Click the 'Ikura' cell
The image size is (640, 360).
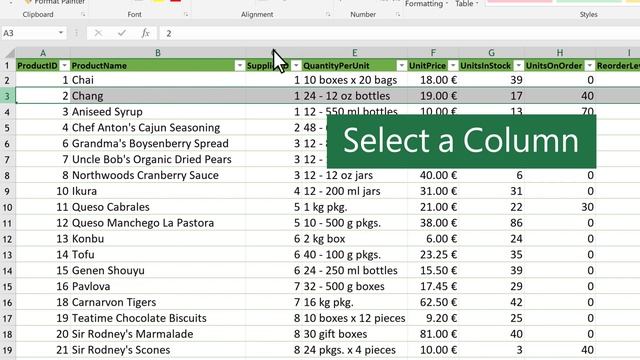[x=158, y=191]
